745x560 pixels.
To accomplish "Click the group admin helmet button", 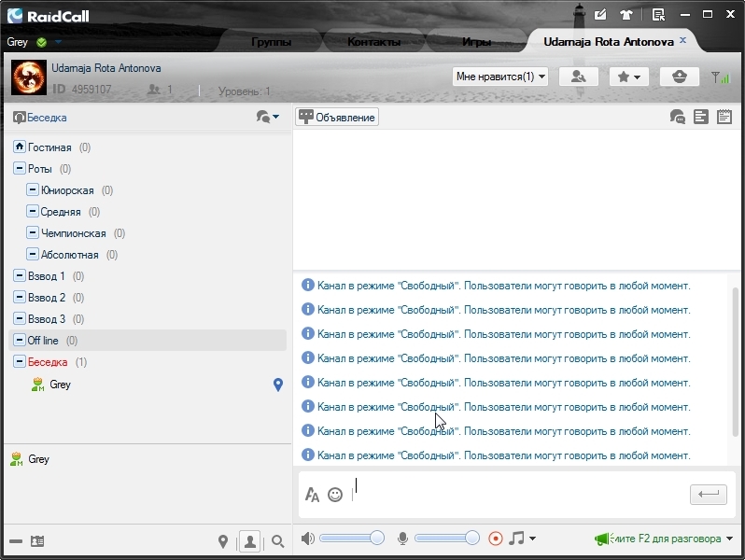I will coord(680,77).
